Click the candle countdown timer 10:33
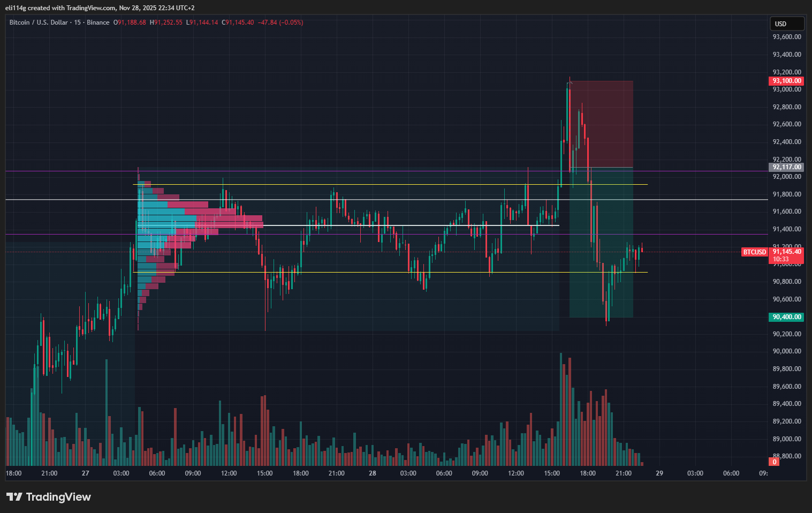812x513 pixels. tap(781, 259)
